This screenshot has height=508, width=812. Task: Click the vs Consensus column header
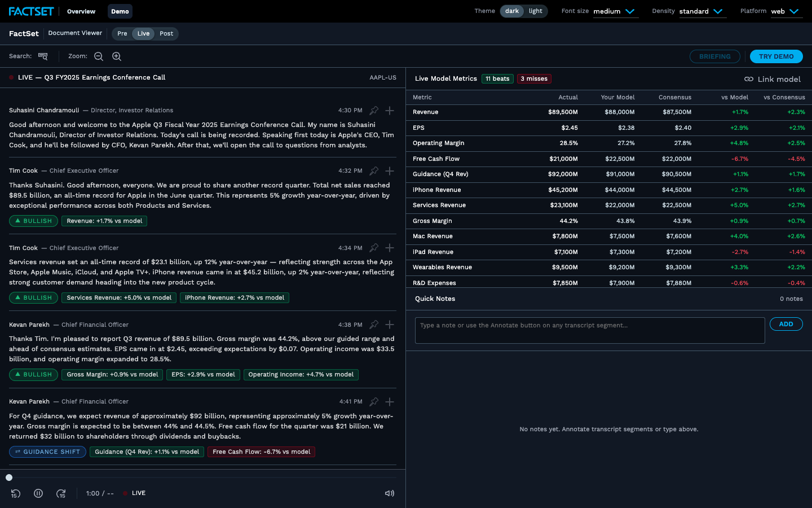(x=784, y=97)
